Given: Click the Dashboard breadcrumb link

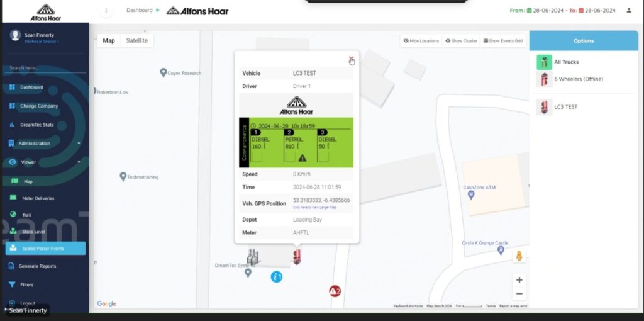Looking at the screenshot, I should [139, 10].
